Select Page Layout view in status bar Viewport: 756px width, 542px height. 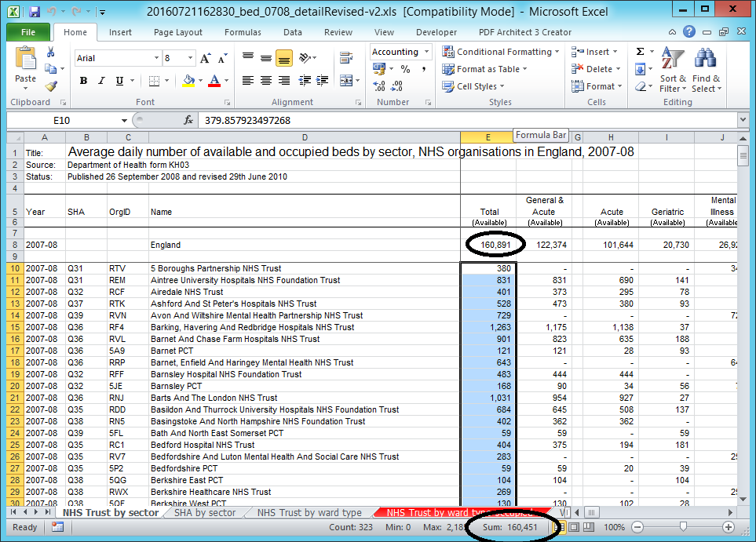tap(574, 527)
